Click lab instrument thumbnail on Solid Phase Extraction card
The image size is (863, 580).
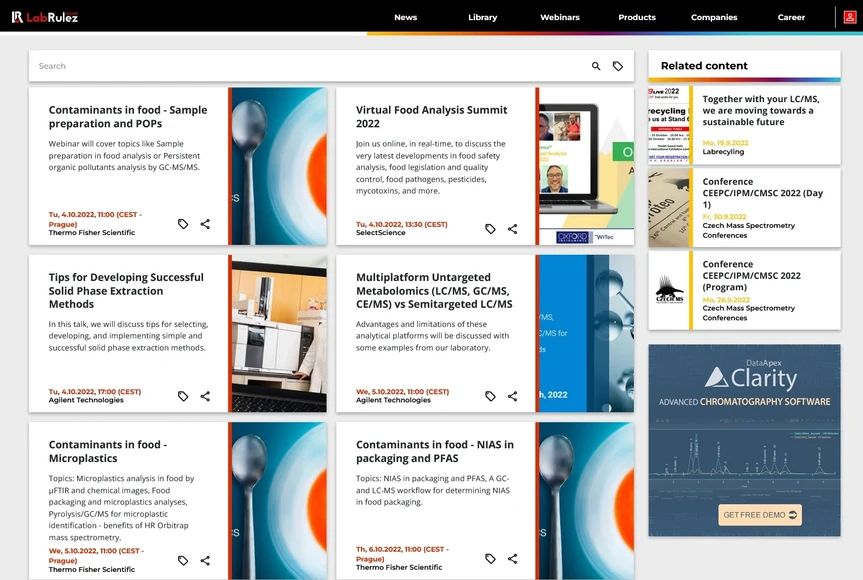click(x=279, y=333)
